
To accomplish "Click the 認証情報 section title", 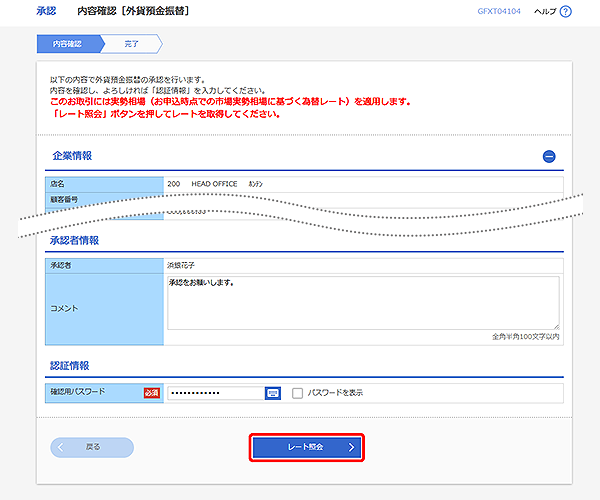I will tap(69, 365).
